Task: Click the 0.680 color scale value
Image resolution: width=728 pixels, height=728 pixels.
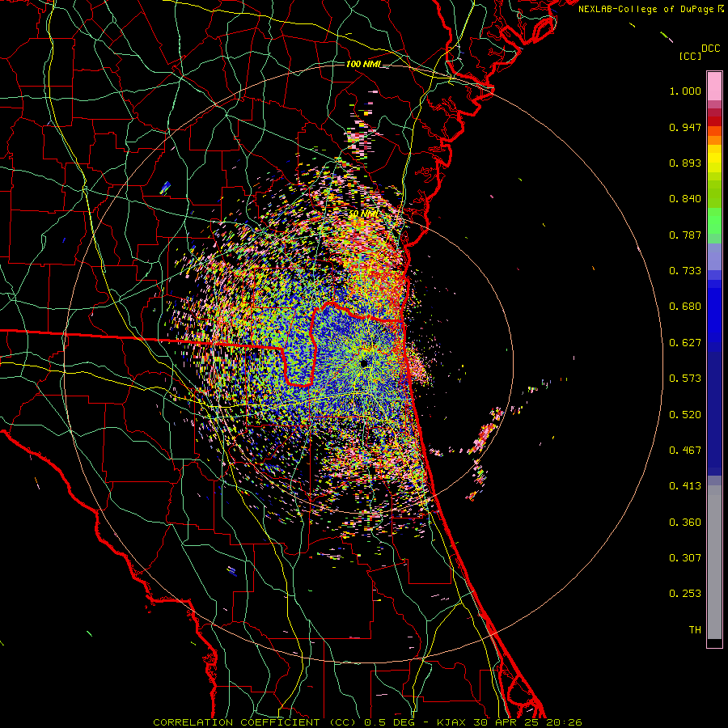Action: 685,307
